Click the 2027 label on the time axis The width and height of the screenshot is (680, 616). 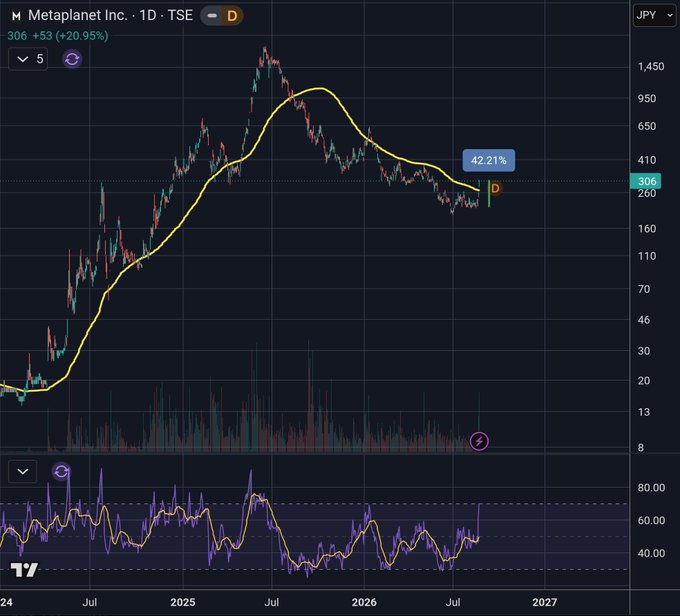point(544,602)
